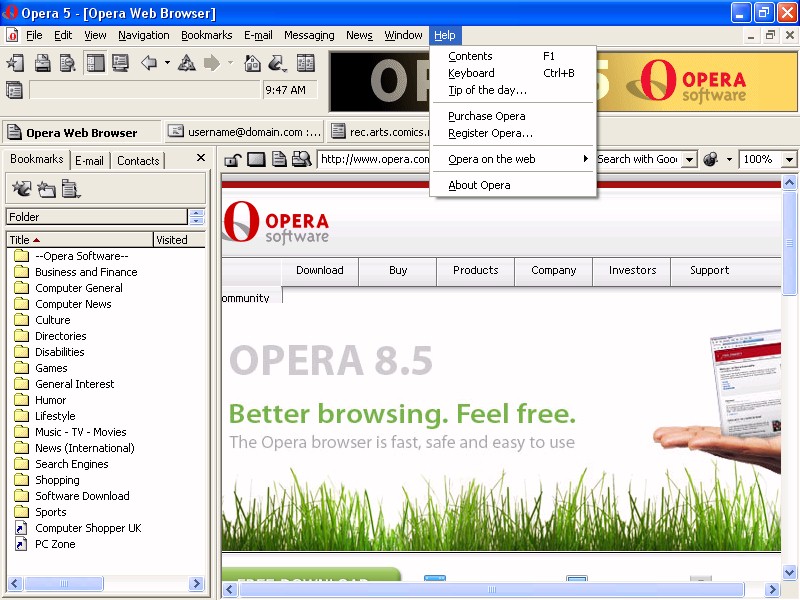Switch to username@domain.com mail window tab
800x600 pixels.
pyautogui.click(x=245, y=132)
